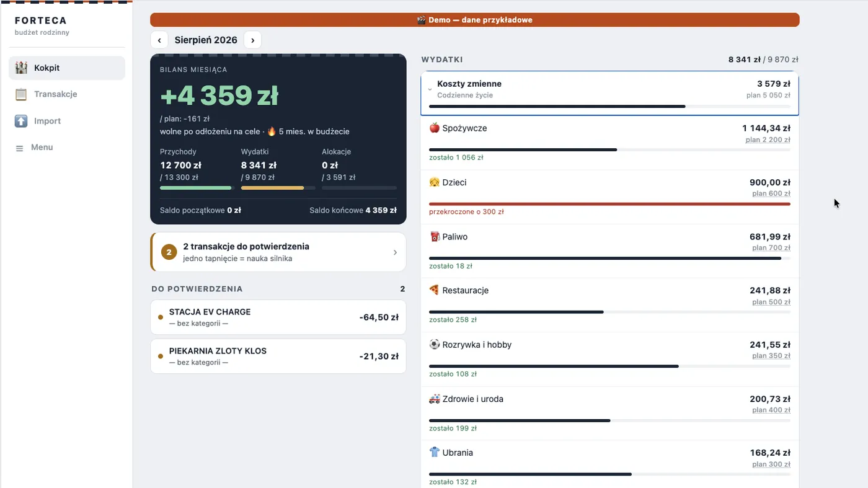Click the apple icon for Spożywcze

pos(435,128)
